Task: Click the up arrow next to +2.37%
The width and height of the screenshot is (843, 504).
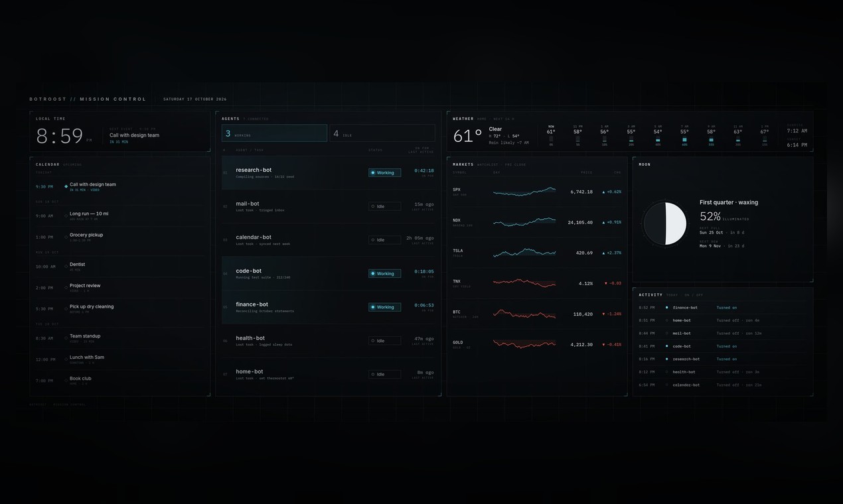Action: coord(604,253)
